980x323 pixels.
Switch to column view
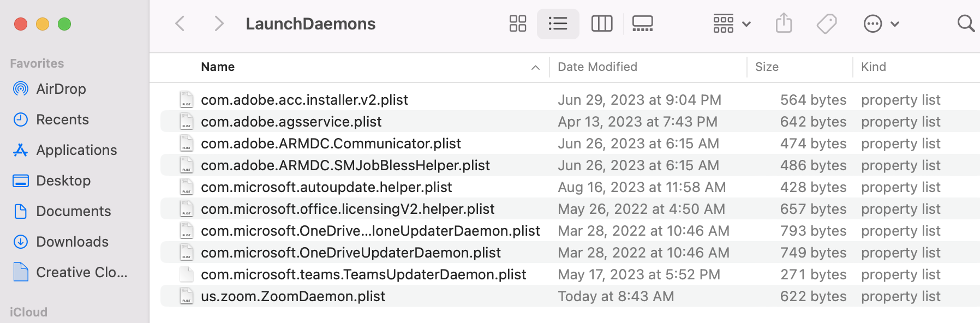(x=602, y=24)
